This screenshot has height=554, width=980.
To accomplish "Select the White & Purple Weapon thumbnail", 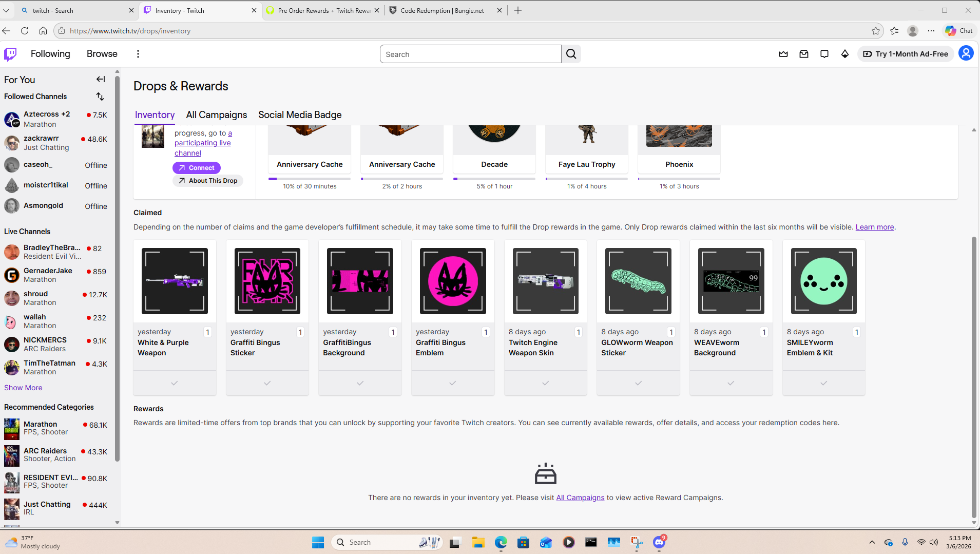I will [x=175, y=281].
